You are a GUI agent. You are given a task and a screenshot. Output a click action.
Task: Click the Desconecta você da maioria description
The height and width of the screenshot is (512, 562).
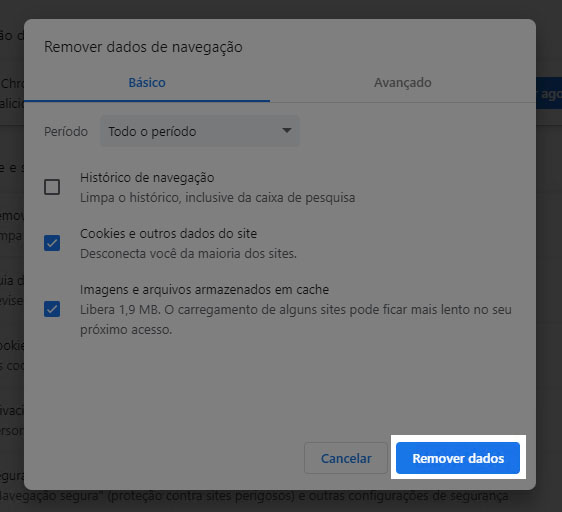(188, 254)
